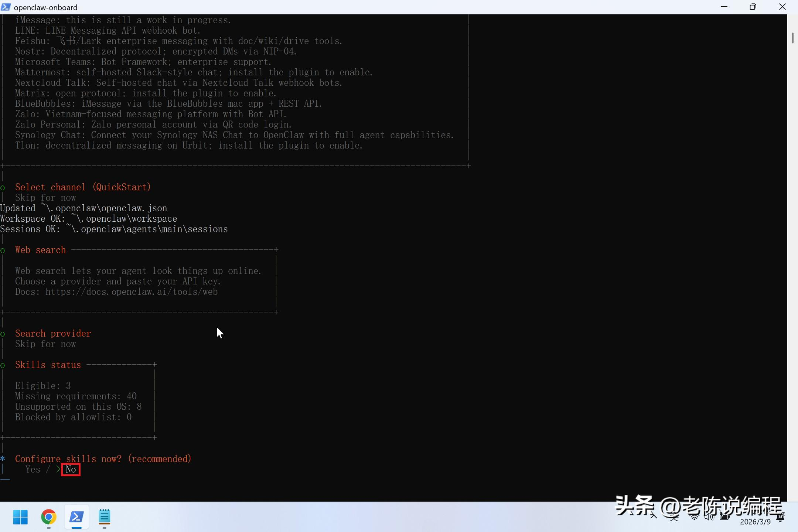Open the Notepad taskbar icon

[x=105, y=517]
